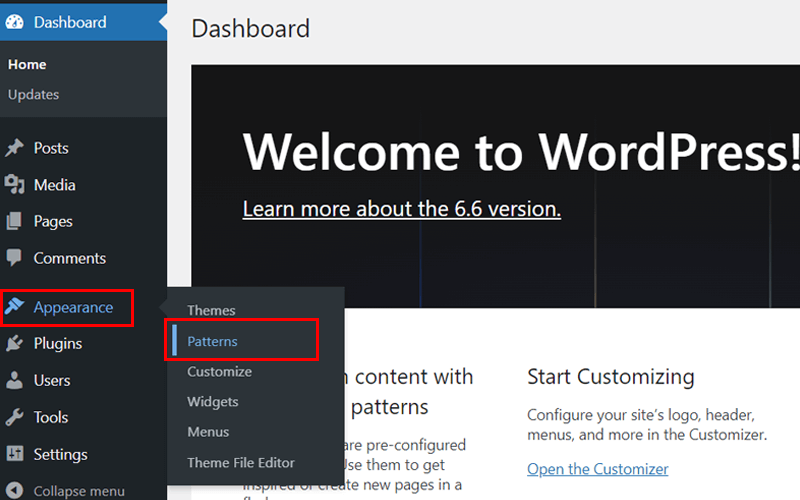
Task: Choose Widgets in the Appearance submenu
Action: click(213, 402)
